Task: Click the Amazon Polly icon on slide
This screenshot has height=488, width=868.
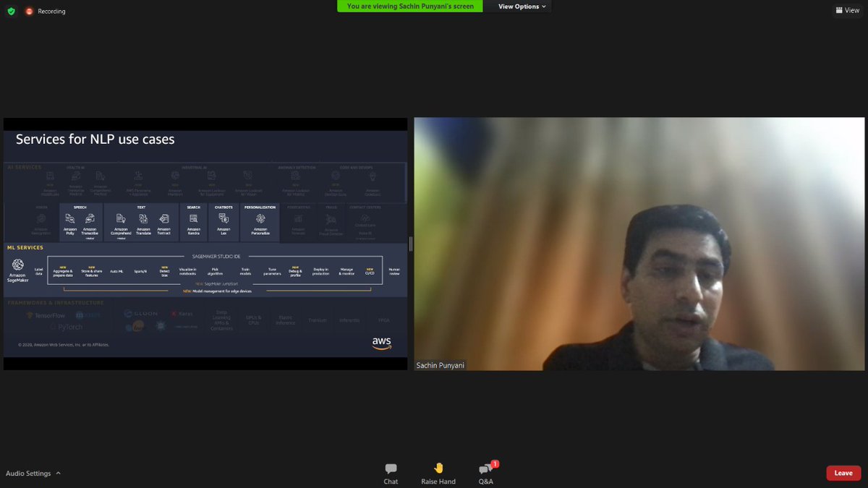Action: click(70, 218)
